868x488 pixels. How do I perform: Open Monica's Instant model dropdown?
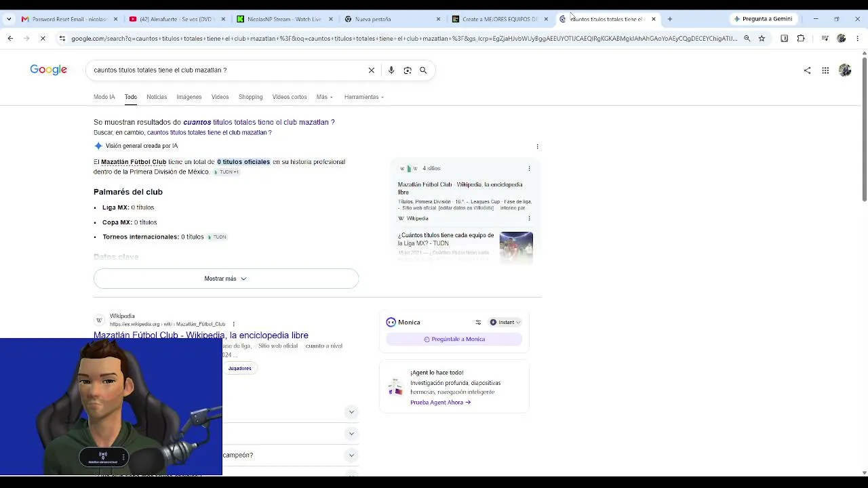505,323
